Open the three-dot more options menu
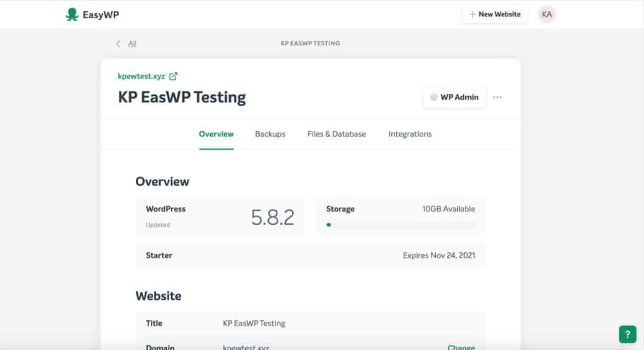 coord(497,98)
